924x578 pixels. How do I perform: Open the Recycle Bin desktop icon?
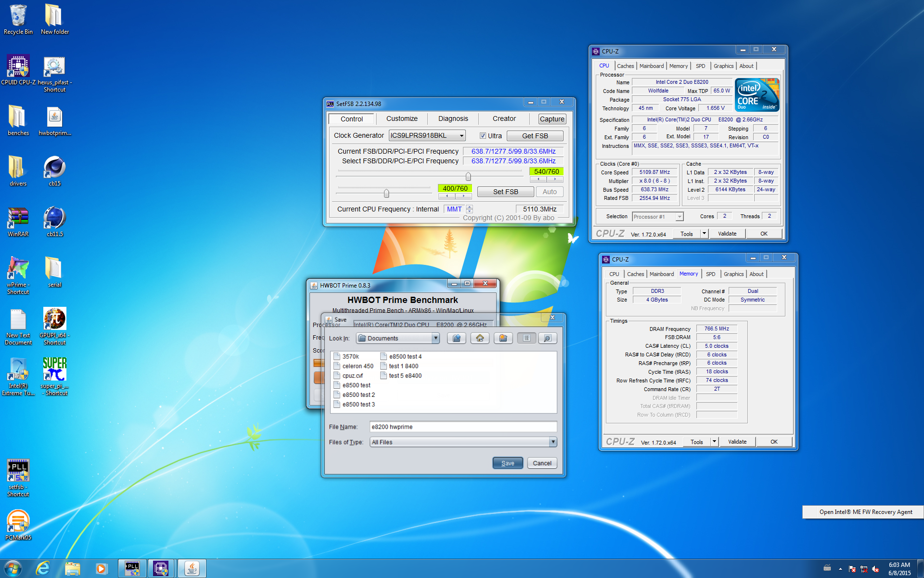pos(18,19)
